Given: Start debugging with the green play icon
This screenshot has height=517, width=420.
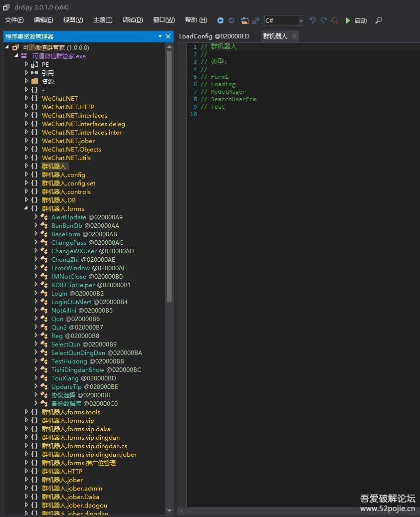Looking at the screenshot, I should pyautogui.click(x=348, y=20).
